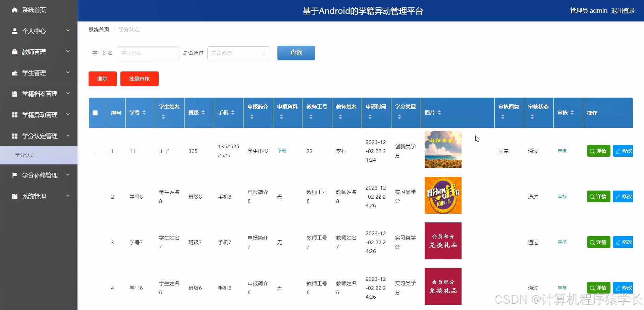
Task: Select the 学籍异动管理 grid icon
Action: tap(14, 114)
